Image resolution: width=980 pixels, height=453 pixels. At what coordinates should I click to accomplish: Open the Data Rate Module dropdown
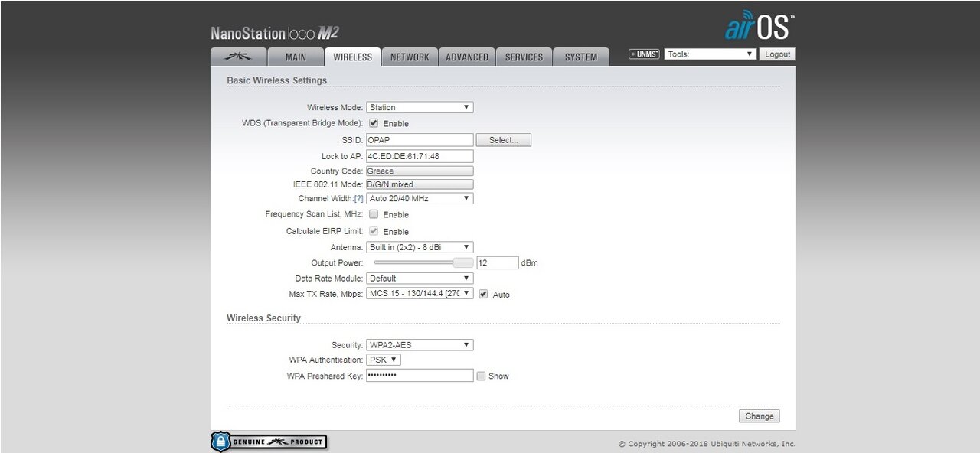[x=420, y=279]
